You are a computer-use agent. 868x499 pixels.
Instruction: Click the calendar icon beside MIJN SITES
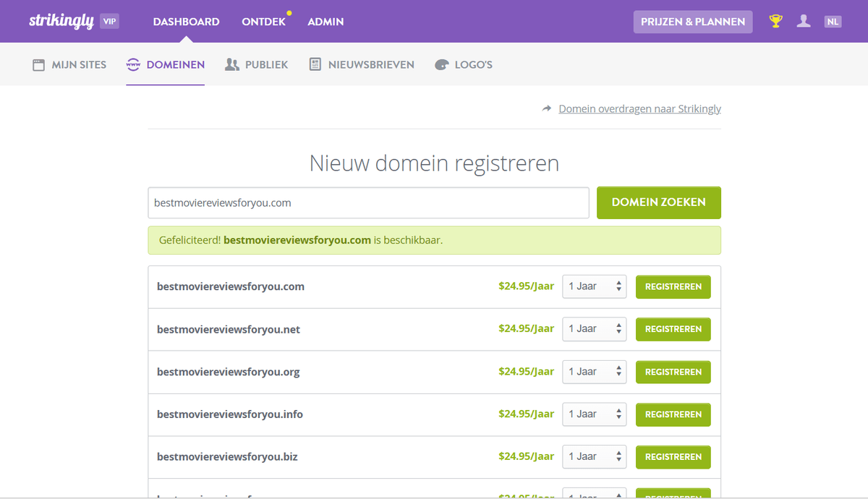tap(38, 64)
